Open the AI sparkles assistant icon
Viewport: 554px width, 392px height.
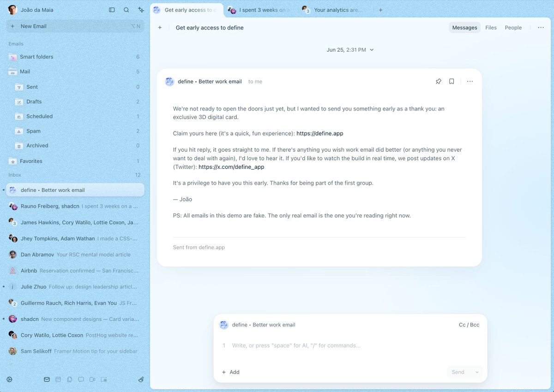click(141, 10)
